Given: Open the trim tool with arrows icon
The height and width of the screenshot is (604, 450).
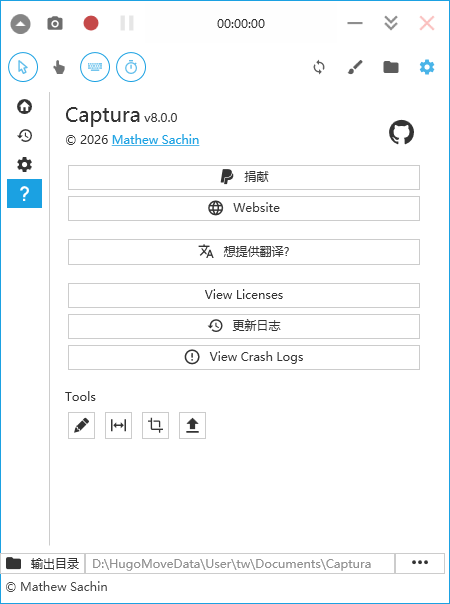Looking at the screenshot, I should 118,425.
